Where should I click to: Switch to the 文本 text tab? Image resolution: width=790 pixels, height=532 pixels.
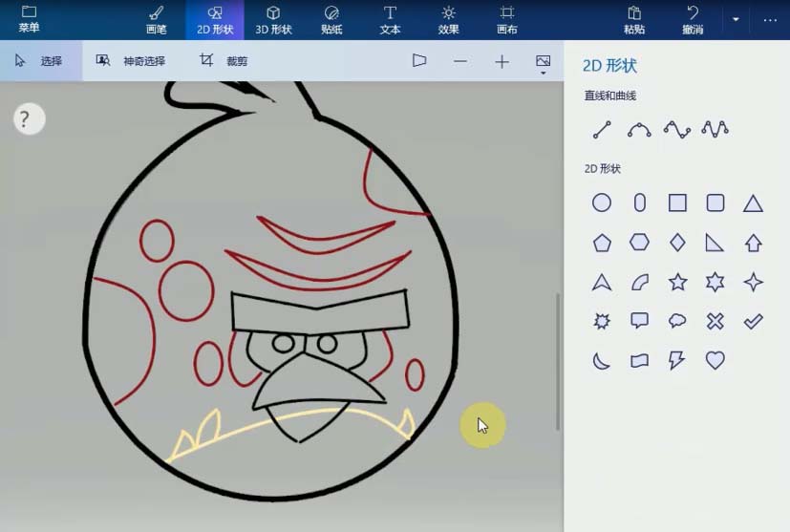(390, 20)
